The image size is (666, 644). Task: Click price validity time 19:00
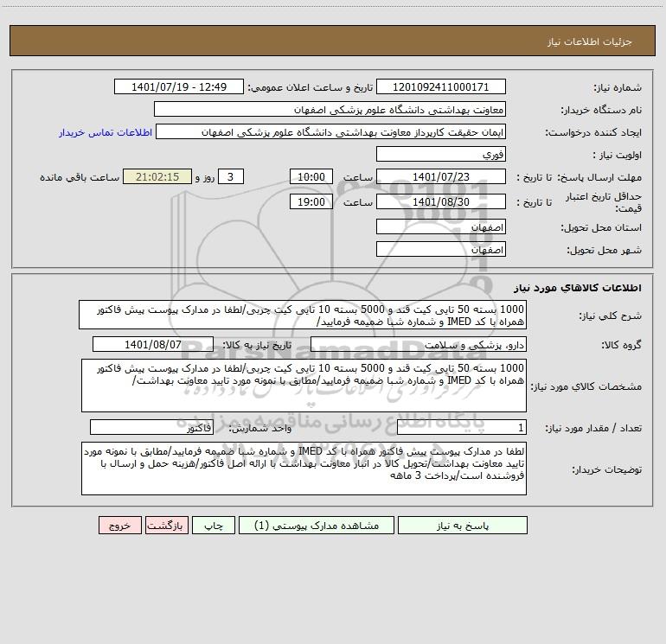(311, 201)
